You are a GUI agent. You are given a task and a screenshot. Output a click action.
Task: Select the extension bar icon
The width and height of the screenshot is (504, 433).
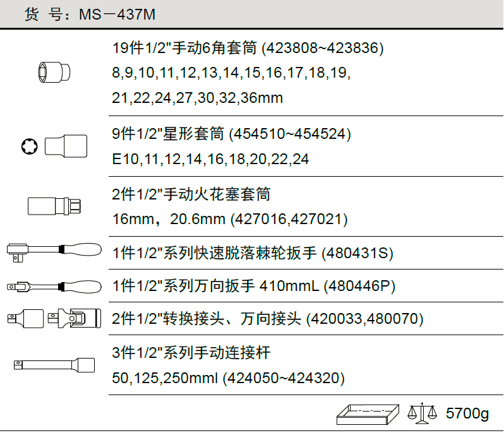point(54,364)
